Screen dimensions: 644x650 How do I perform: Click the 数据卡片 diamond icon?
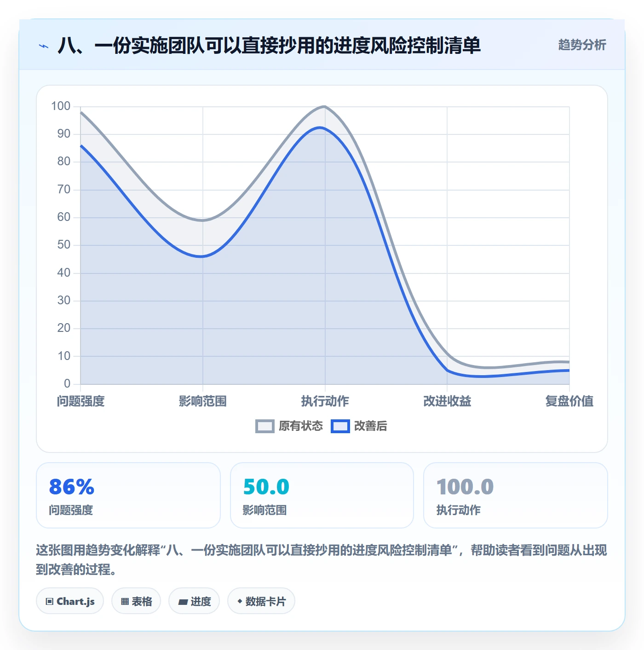pos(240,601)
